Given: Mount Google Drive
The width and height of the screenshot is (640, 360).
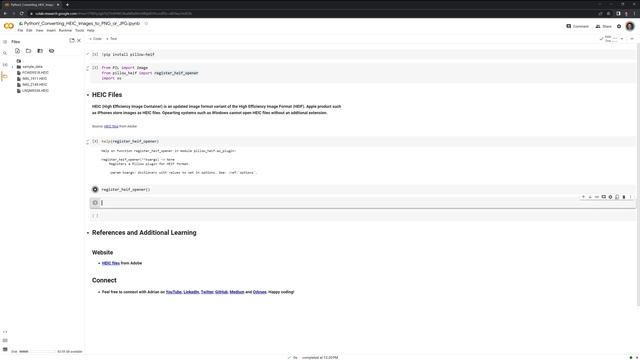Looking at the screenshot, I should click(x=40, y=51).
